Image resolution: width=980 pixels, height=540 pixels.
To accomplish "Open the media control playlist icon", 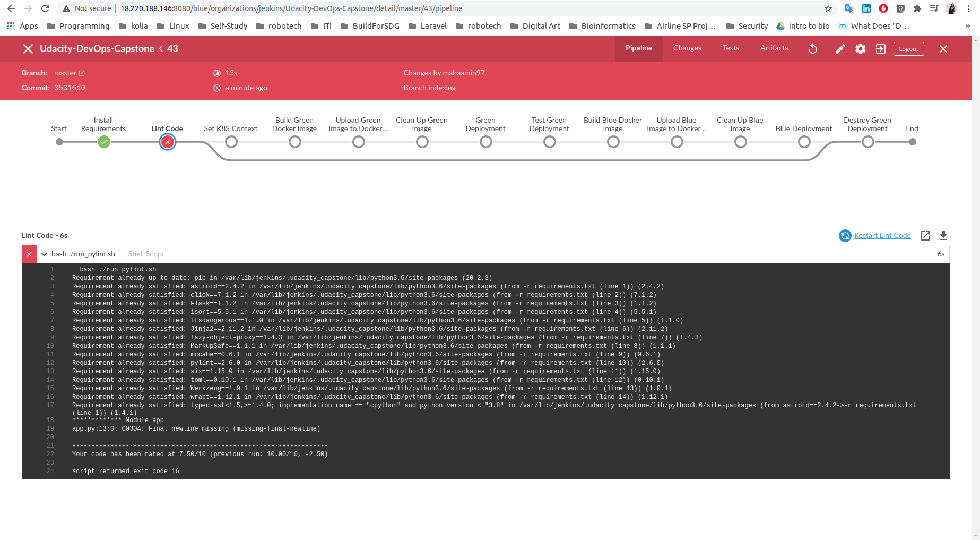I will (934, 8).
